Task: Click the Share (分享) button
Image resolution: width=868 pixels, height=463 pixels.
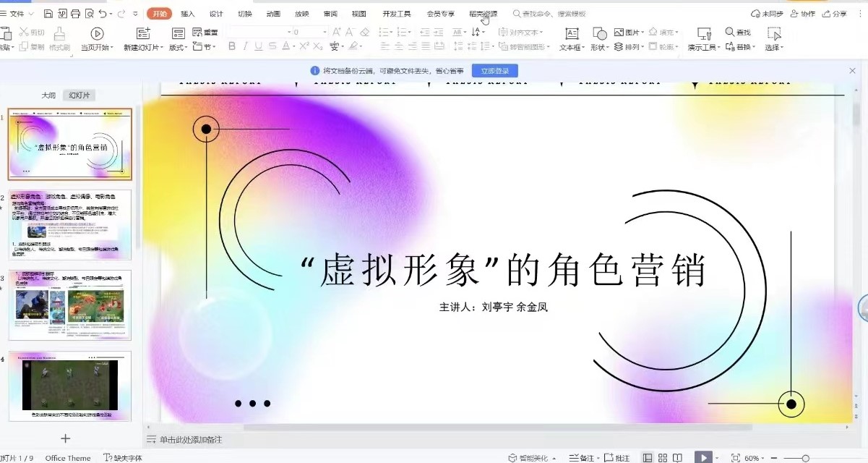Action: point(835,14)
